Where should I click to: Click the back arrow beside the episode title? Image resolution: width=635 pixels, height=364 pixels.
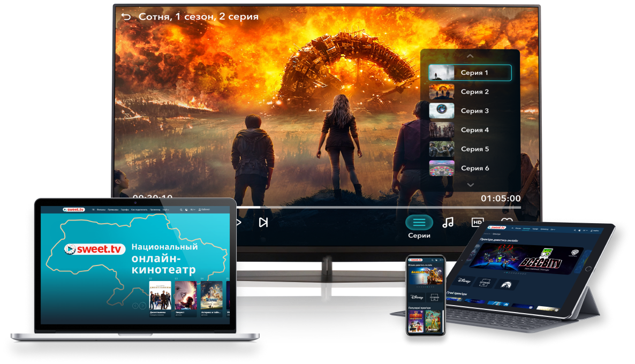[x=126, y=17]
